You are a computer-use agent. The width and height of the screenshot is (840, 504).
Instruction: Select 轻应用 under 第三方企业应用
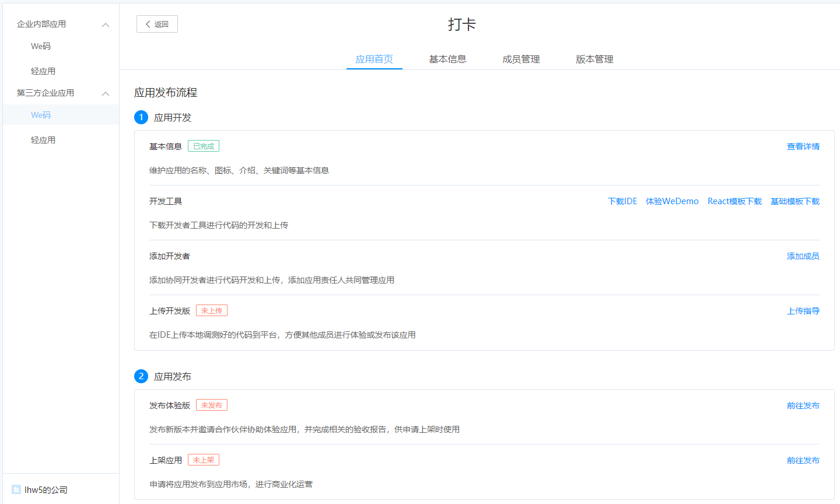(43, 139)
